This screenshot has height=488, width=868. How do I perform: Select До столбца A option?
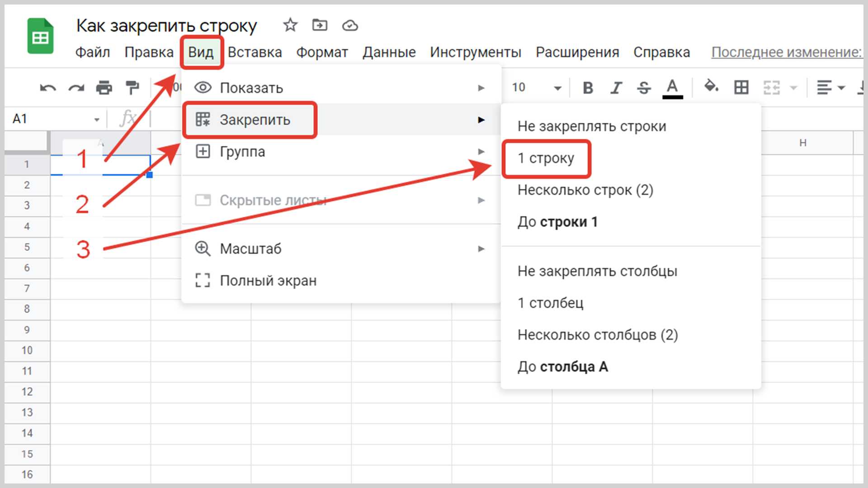(x=631, y=366)
